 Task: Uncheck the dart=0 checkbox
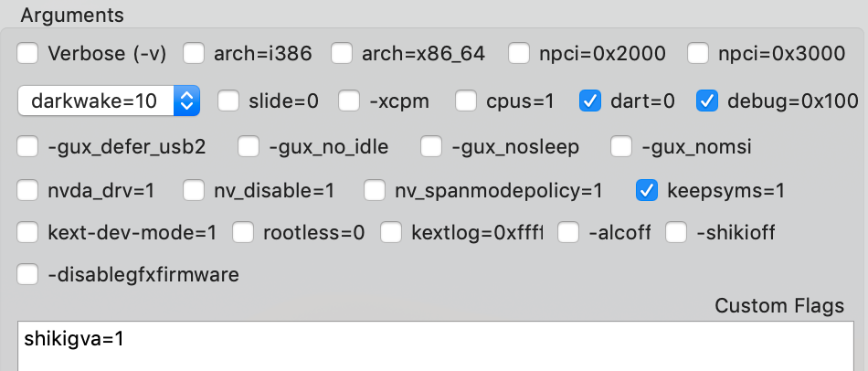[x=590, y=101]
